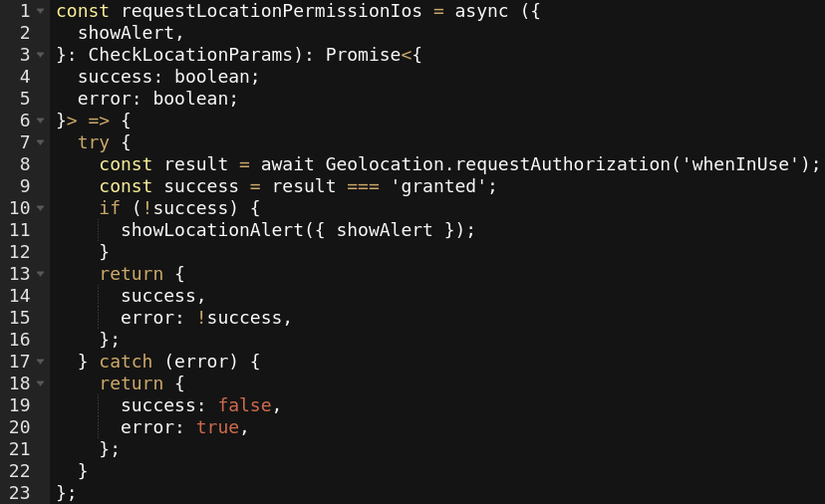
Task: Collapse the fold arrow at line 1
Action: [x=41, y=11]
